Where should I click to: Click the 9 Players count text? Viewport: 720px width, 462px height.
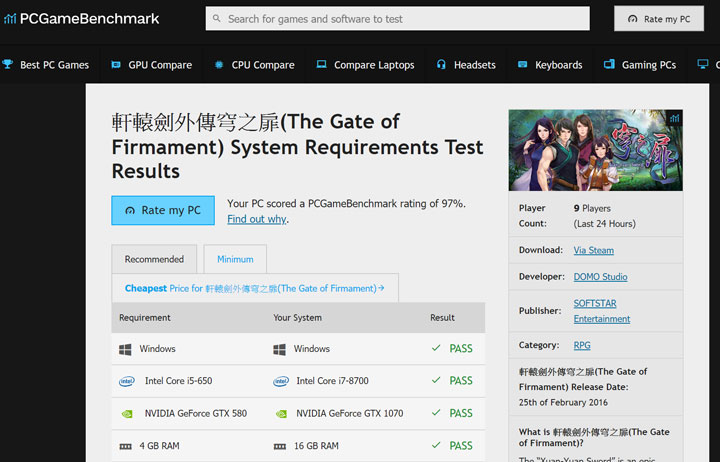[x=592, y=208]
